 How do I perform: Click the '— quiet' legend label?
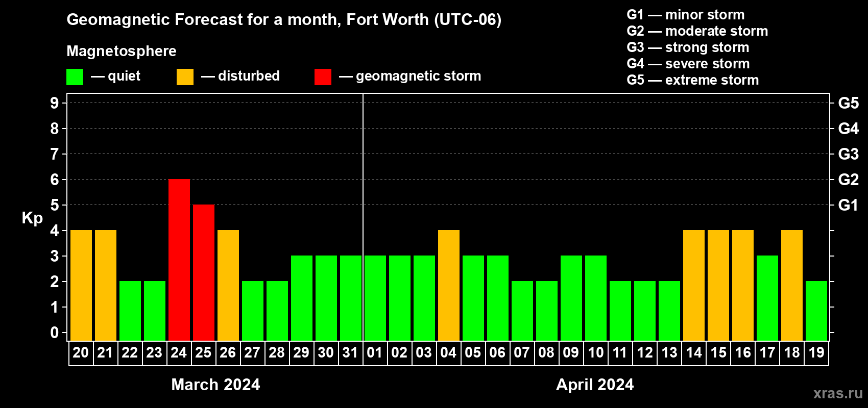115,76
